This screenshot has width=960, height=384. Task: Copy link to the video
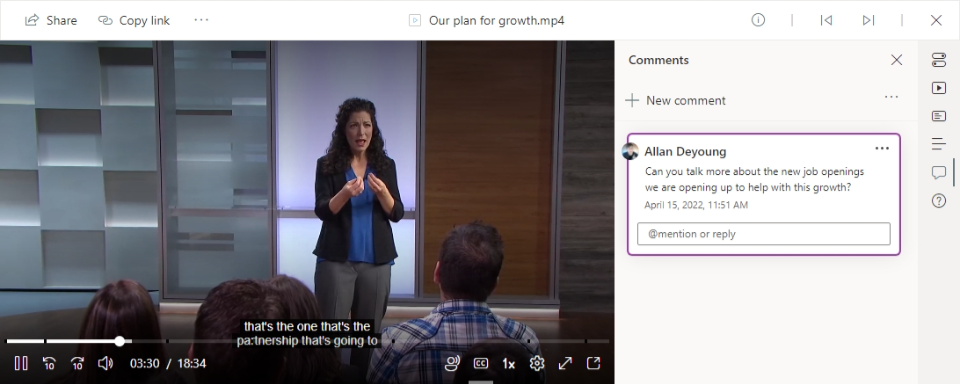[x=134, y=20]
